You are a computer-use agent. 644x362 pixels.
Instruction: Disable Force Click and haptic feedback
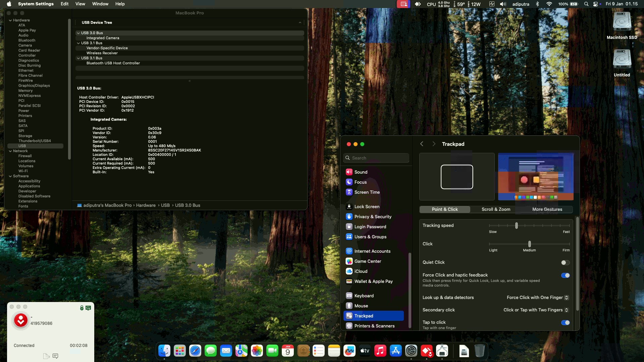pos(565,275)
